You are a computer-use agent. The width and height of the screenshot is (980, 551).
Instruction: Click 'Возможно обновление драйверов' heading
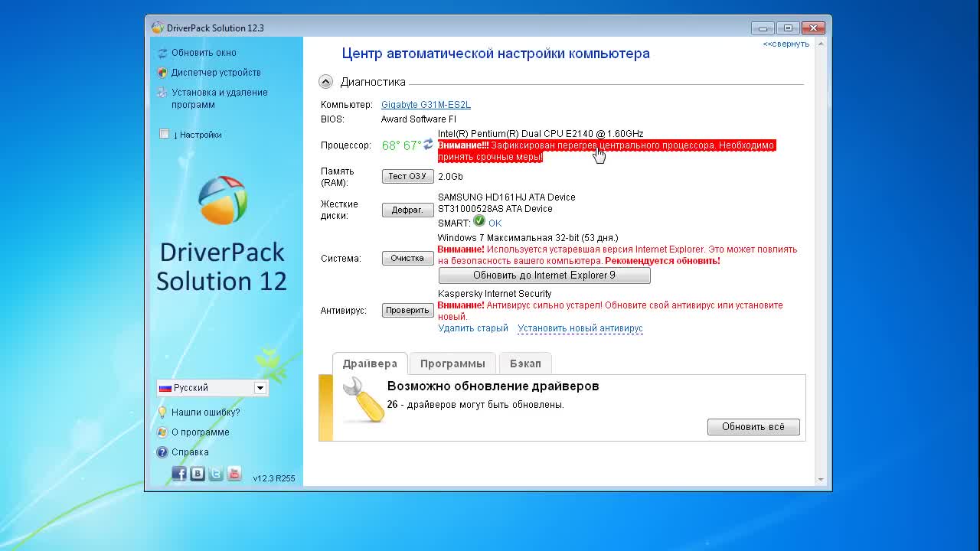coord(493,386)
